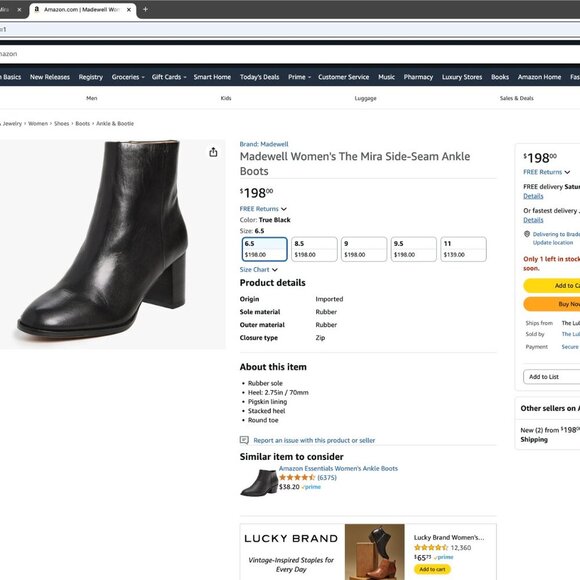The width and height of the screenshot is (580, 580).
Task: Select the Sales & Deals category tab
Action: (516, 98)
